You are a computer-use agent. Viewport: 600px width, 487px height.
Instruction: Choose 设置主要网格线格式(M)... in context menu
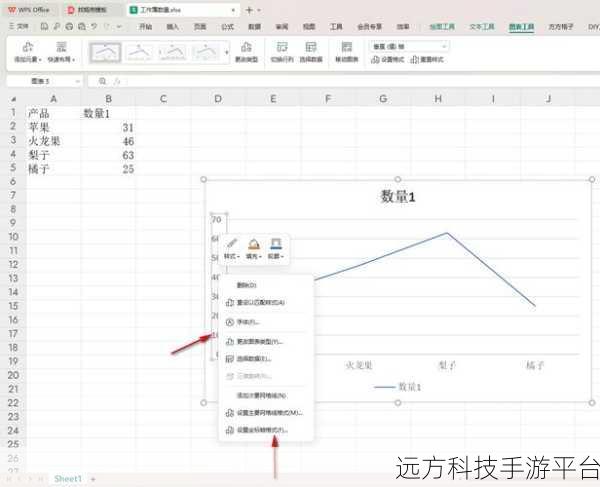pos(267,413)
